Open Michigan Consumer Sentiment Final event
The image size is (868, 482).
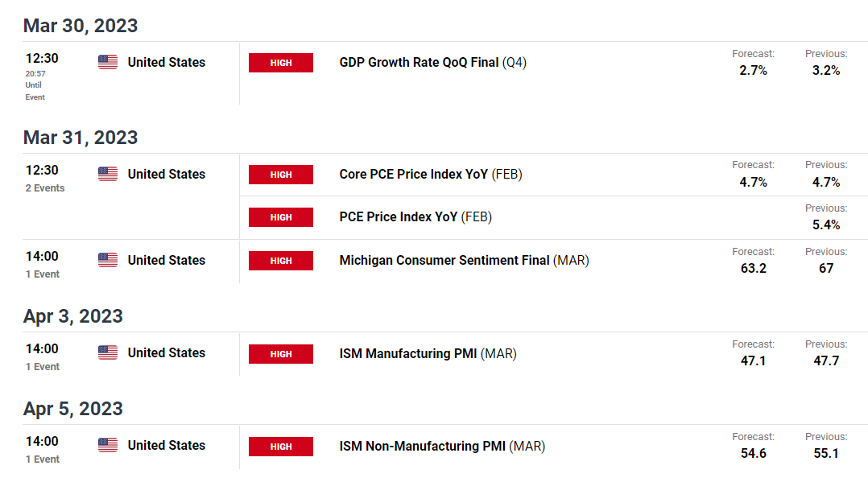(x=464, y=260)
